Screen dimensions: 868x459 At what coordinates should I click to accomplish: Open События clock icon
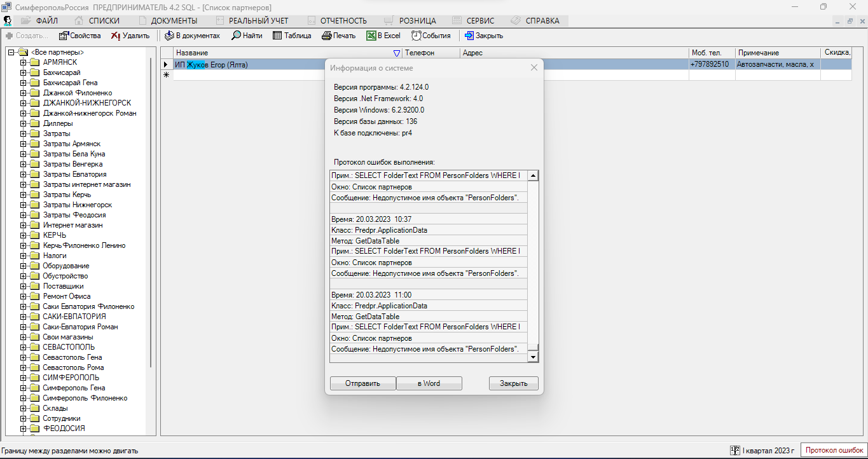point(416,36)
